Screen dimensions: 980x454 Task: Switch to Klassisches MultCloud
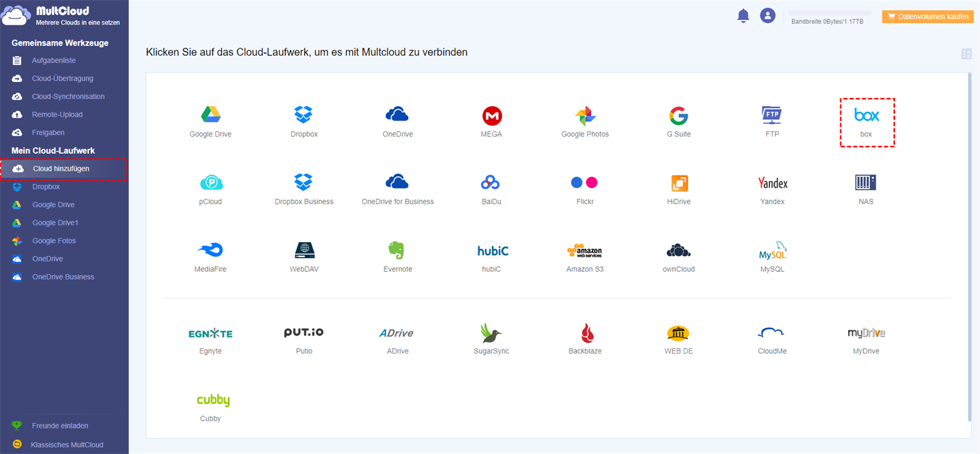pyautogui.click(x=67, y=444)
